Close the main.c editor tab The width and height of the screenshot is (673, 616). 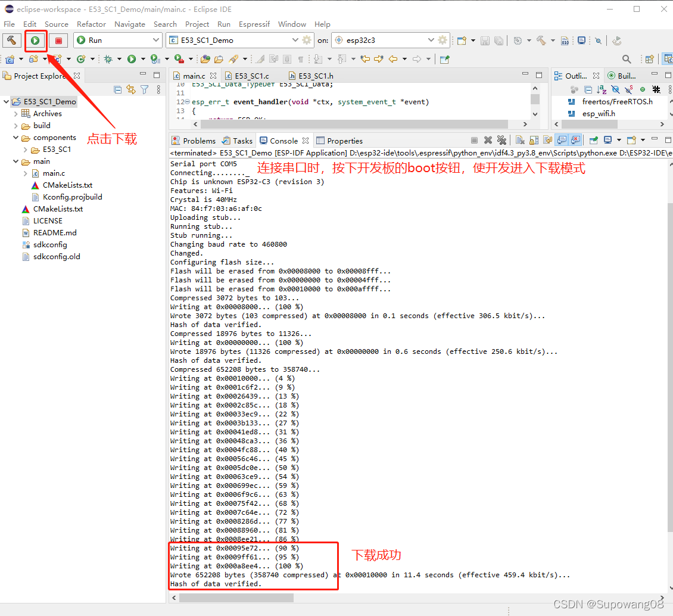[213, 76]
